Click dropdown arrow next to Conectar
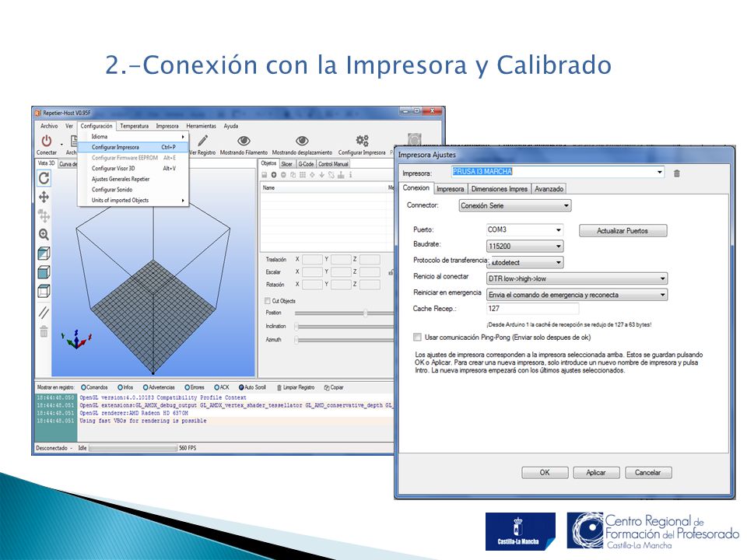Viewport: 747px width, 560px height. click(x=62, y=145)
